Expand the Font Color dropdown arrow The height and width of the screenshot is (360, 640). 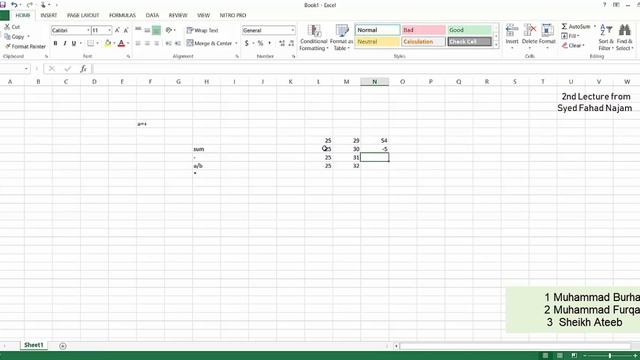point(128,43)
